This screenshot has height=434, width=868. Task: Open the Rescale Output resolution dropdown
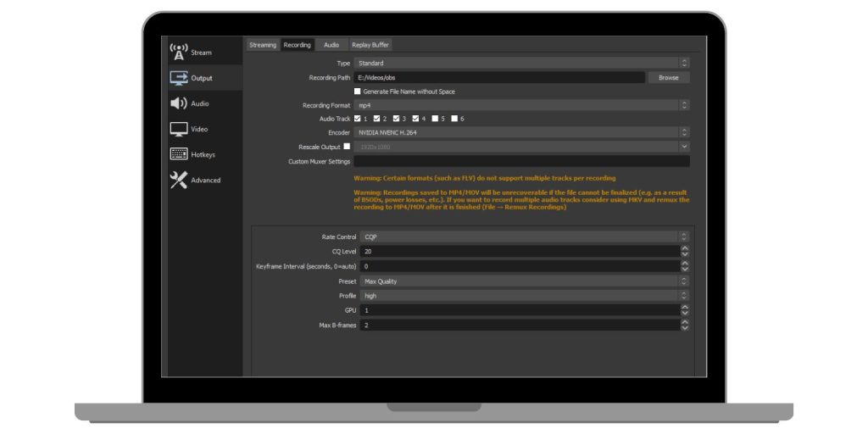[x=521, y=147]
